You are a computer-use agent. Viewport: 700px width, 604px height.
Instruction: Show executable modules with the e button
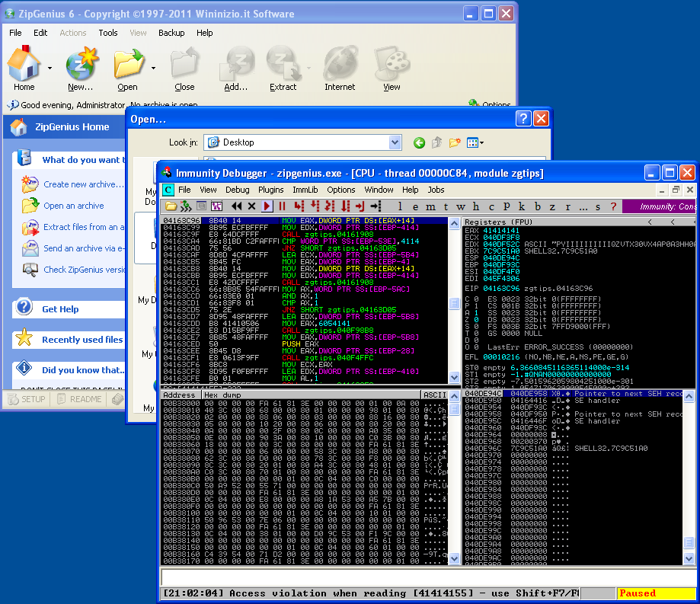(415, 206)
